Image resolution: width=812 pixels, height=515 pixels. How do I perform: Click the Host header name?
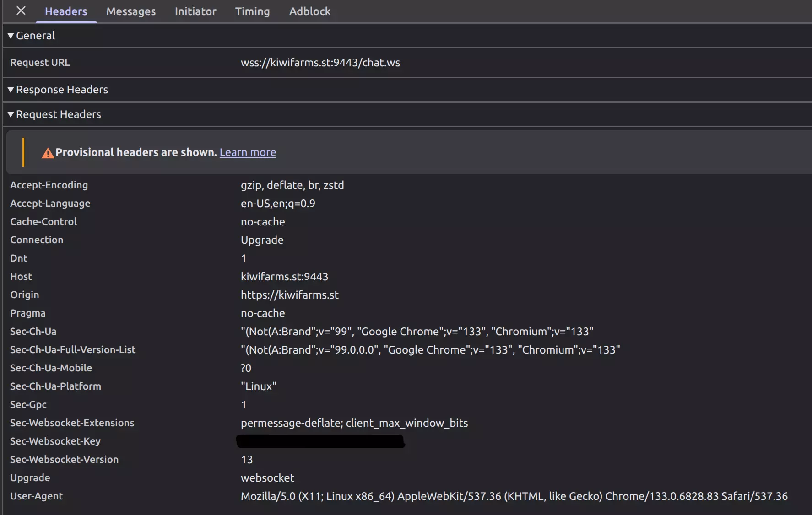click(21, 277)
